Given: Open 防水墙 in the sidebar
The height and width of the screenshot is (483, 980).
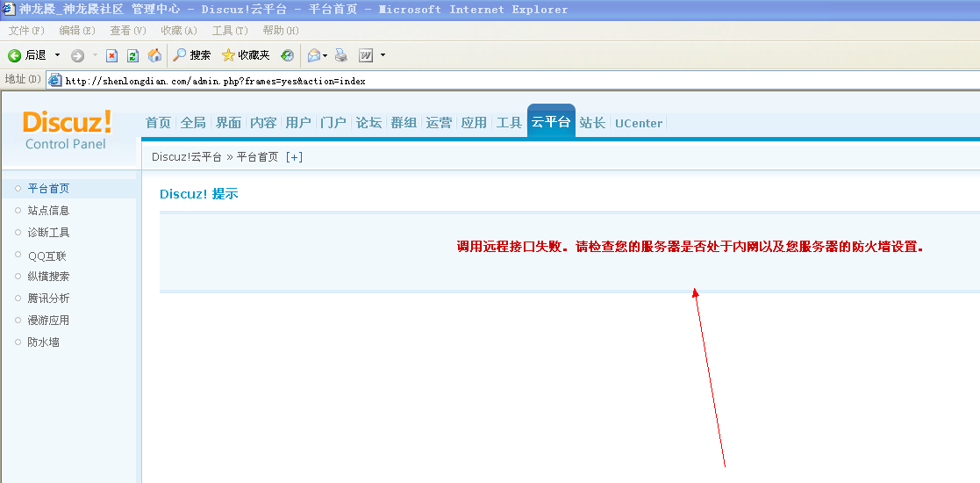Looking at the screenshot, I should [x=44, y=342].
